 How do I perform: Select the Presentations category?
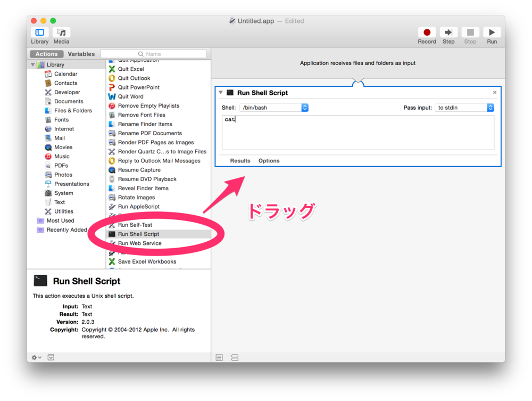click(x=72, y=184)
